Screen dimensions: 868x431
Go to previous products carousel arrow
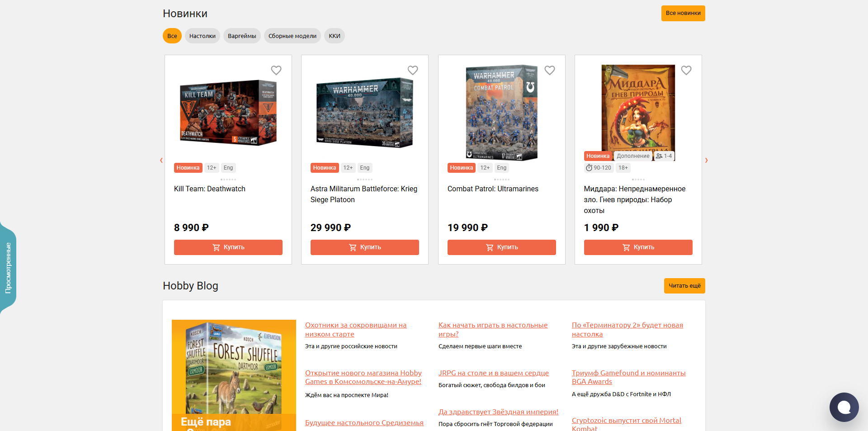(161, 160)
